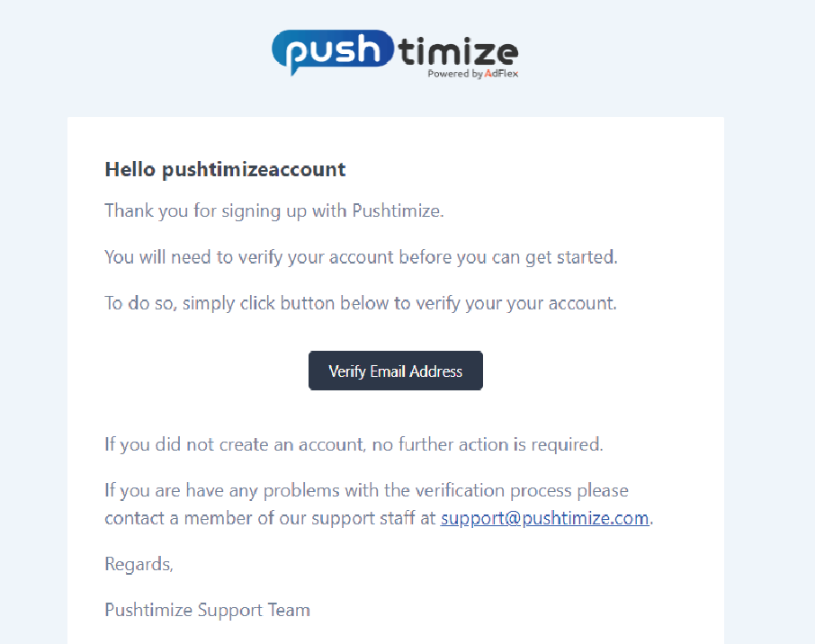
Task: Click the Thank you for signing up line
Action: click(x=274, y=211)
